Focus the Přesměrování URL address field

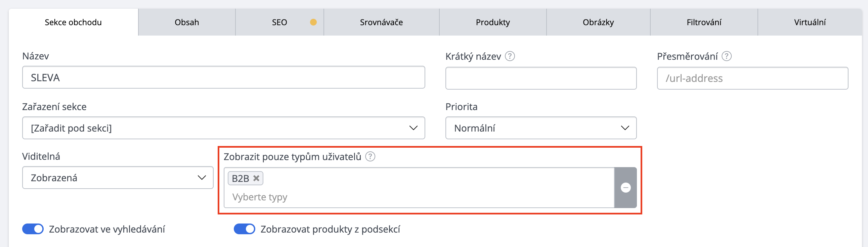tap(752, 78)
